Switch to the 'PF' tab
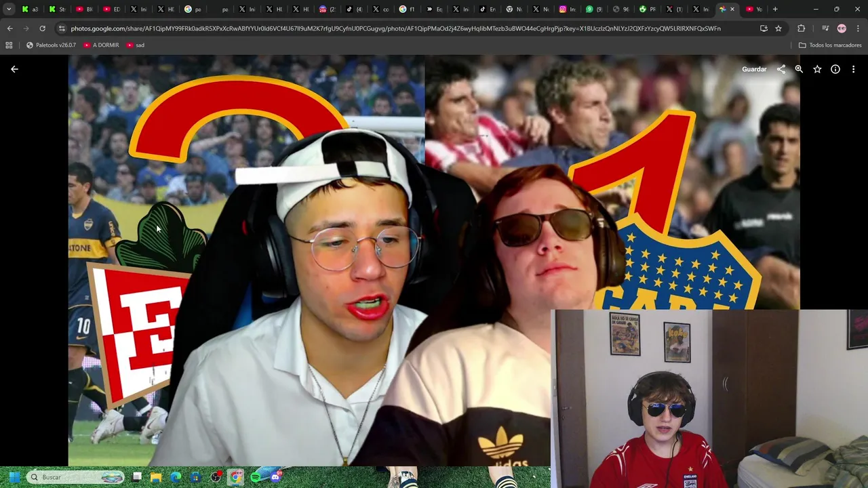The width and height of the screenshot is (868, 488). pos(648,9)
